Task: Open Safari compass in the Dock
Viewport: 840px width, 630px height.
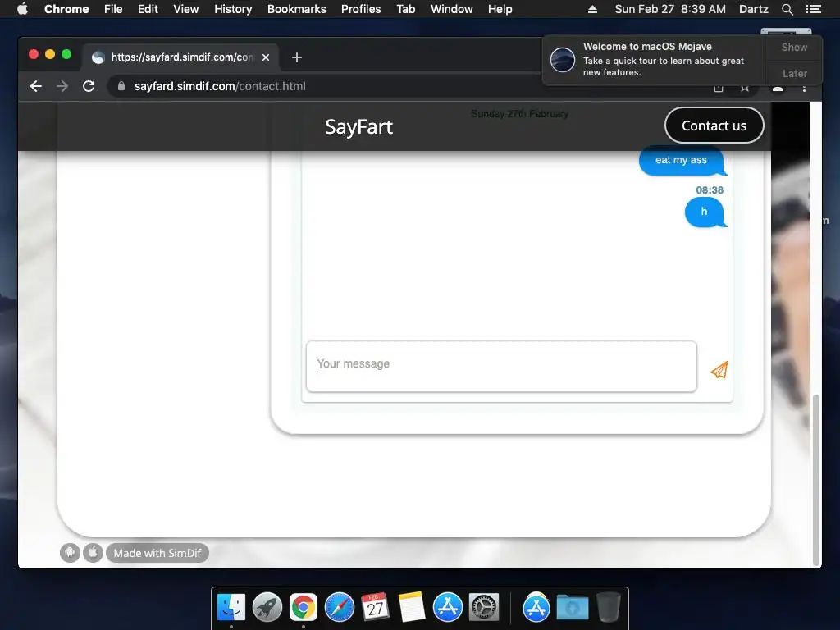Action: pos(340,607)
